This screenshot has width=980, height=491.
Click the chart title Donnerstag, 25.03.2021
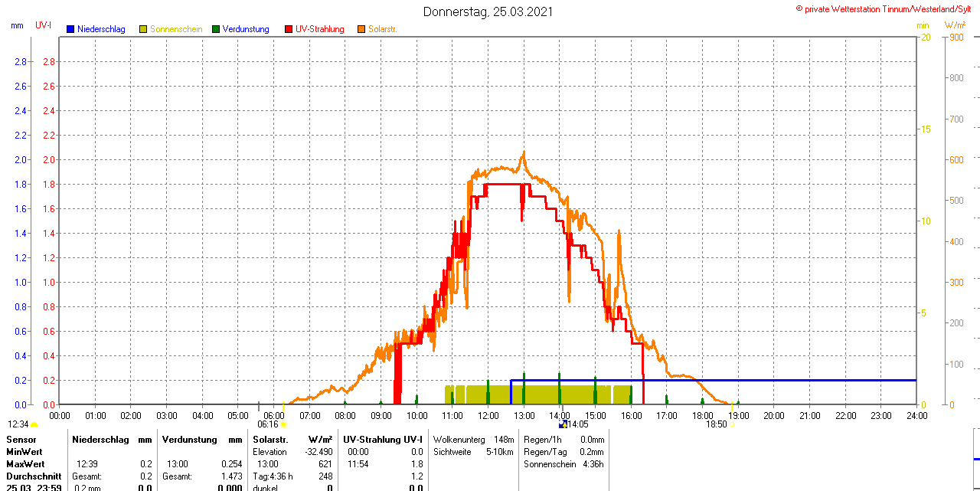tap(488, 12)
